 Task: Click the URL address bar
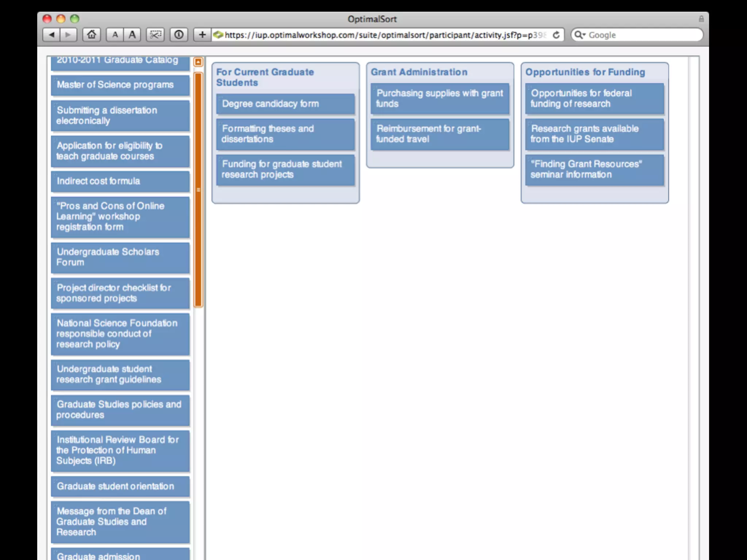pos(383,35)
